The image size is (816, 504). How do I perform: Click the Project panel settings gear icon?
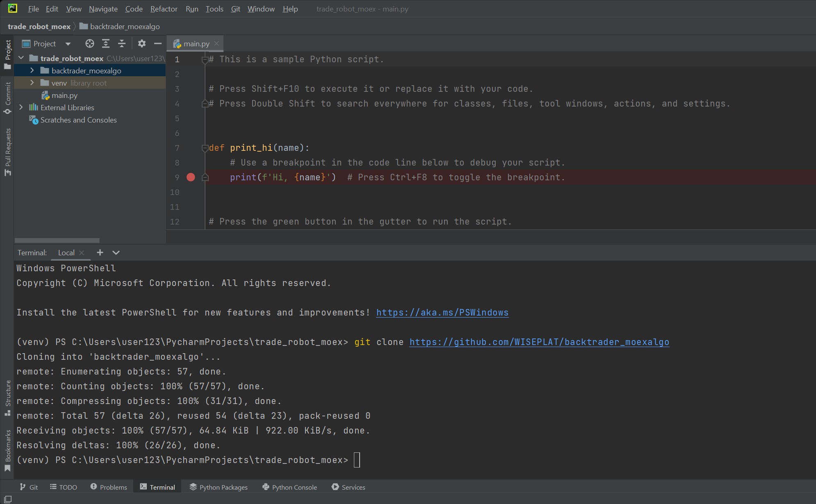(x=141, y=44)
